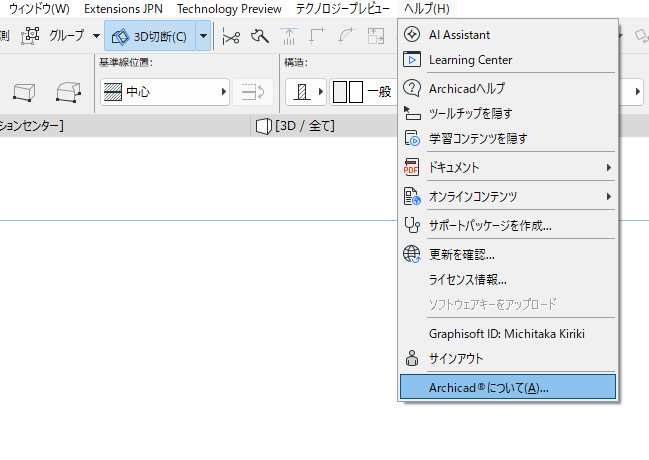Close the ヘルプ(H) menu bar item
The image size is (649, 460).
pyautogui.click(x=427, y=9)
